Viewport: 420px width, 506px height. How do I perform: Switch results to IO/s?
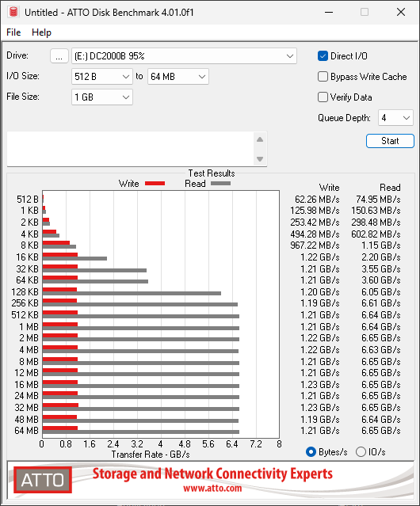361,452
